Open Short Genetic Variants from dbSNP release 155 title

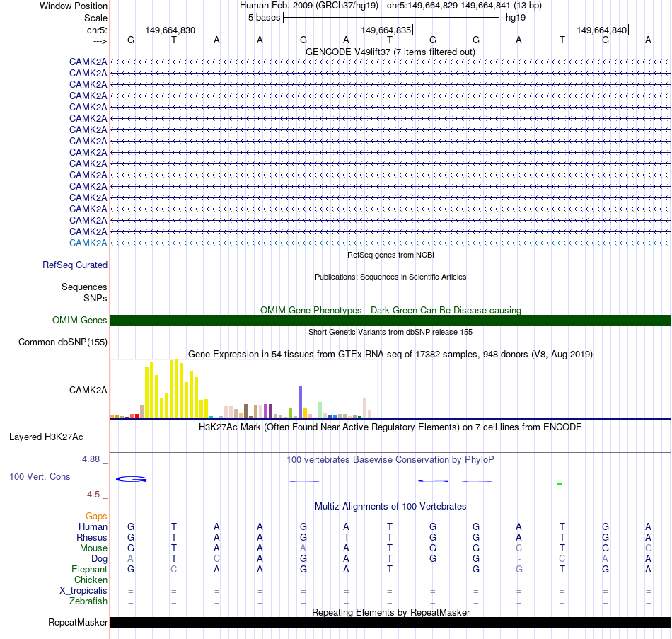point(390,332)
